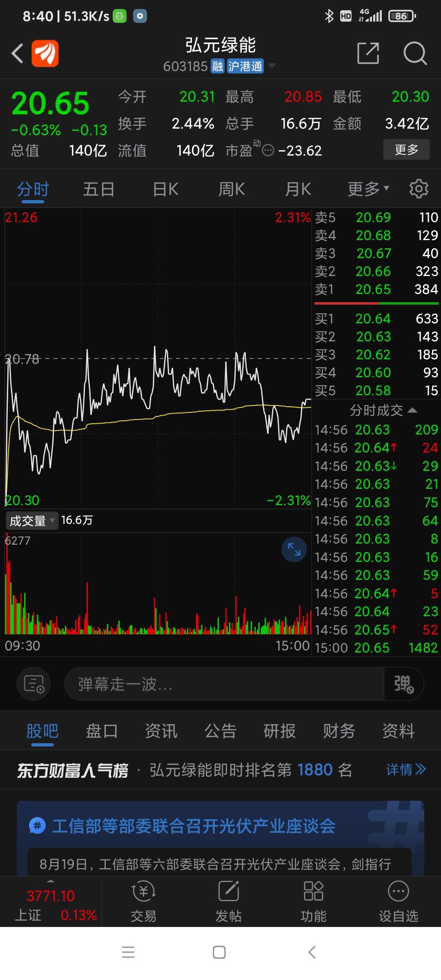
Task: Switch to the 五日 chart tab
Action: (99, 189)
